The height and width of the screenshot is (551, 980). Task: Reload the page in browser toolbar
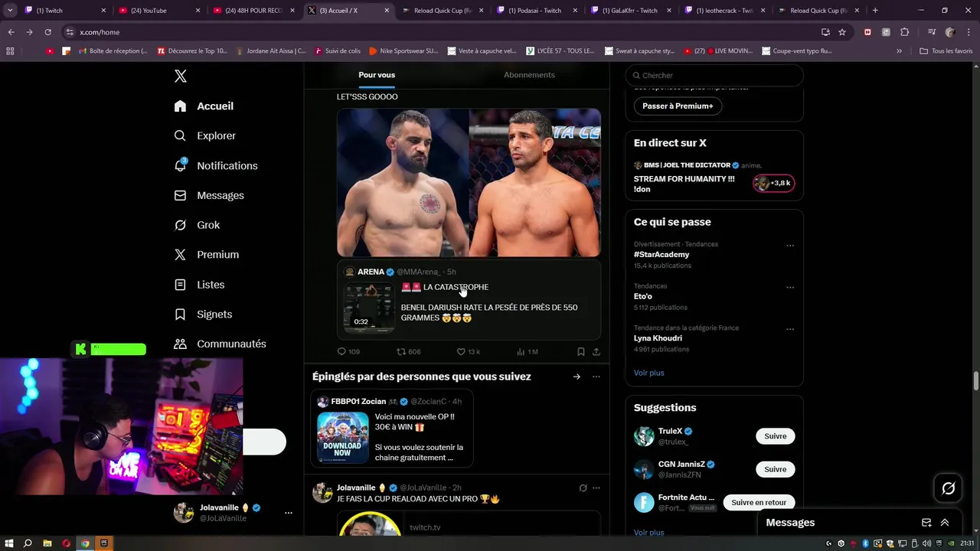click(48, 32)
